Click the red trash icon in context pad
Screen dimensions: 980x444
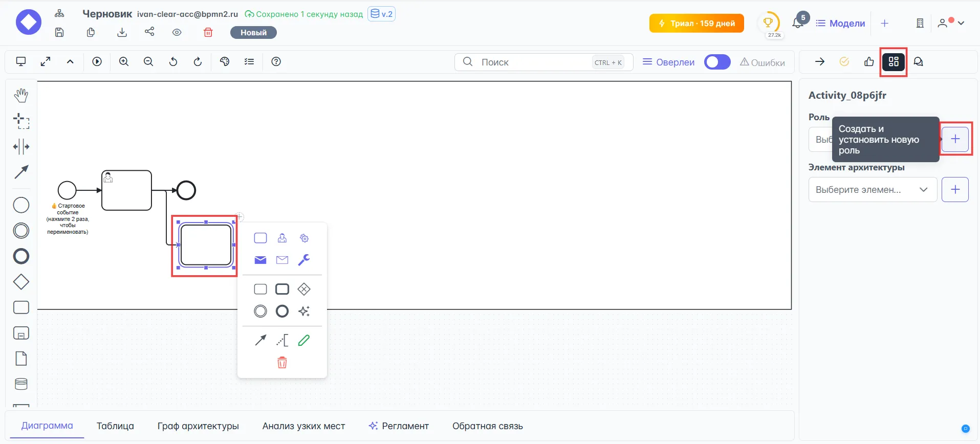282,363
